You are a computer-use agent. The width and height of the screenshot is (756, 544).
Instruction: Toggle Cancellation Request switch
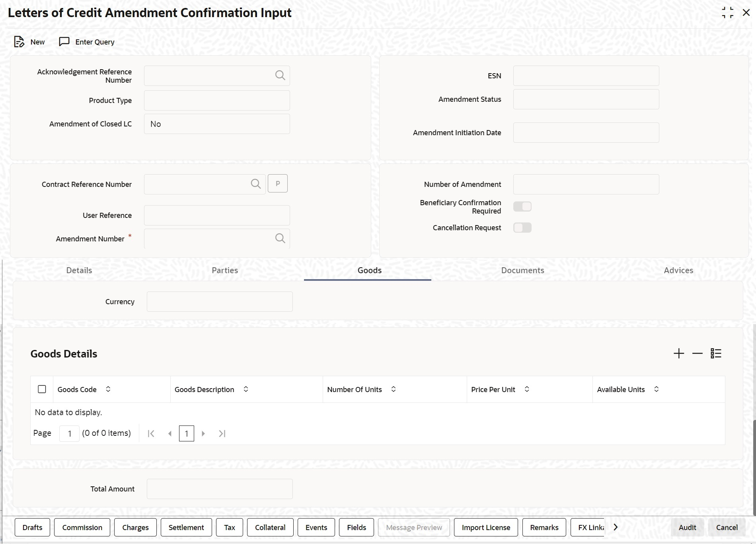point(522,227)
